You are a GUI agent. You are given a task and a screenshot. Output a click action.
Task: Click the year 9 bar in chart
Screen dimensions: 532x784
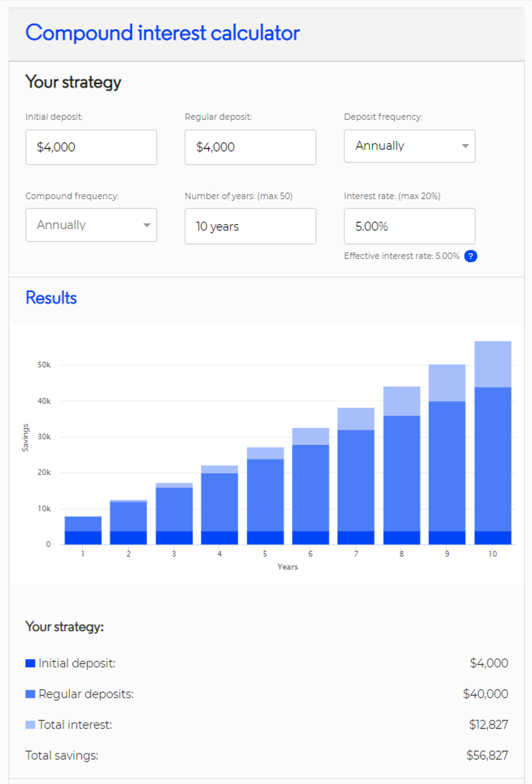pyautogui.click(x=447, y=454)
